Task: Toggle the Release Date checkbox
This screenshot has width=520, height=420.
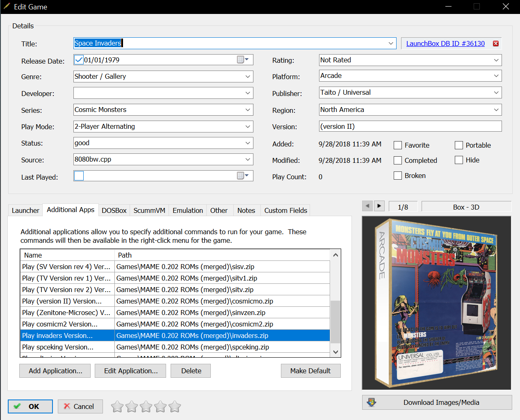Action: 79,60
